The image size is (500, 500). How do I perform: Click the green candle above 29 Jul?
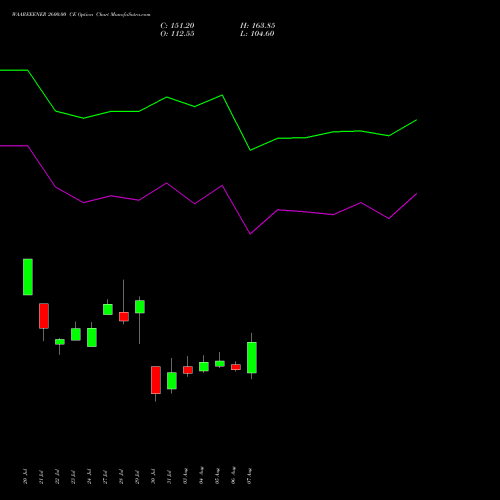(x=140, y=307)
